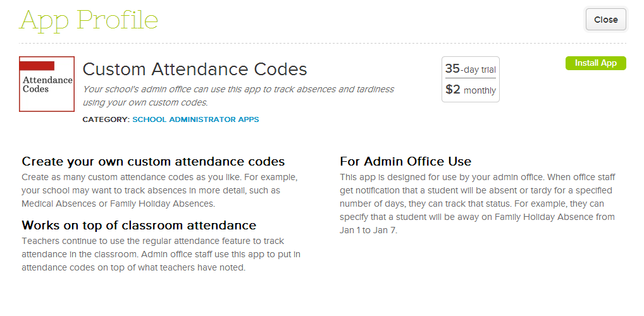The image size is (644, 316).
Task: Click the 'Create your own custom attendance codes' heading
Action: [153, 161]
